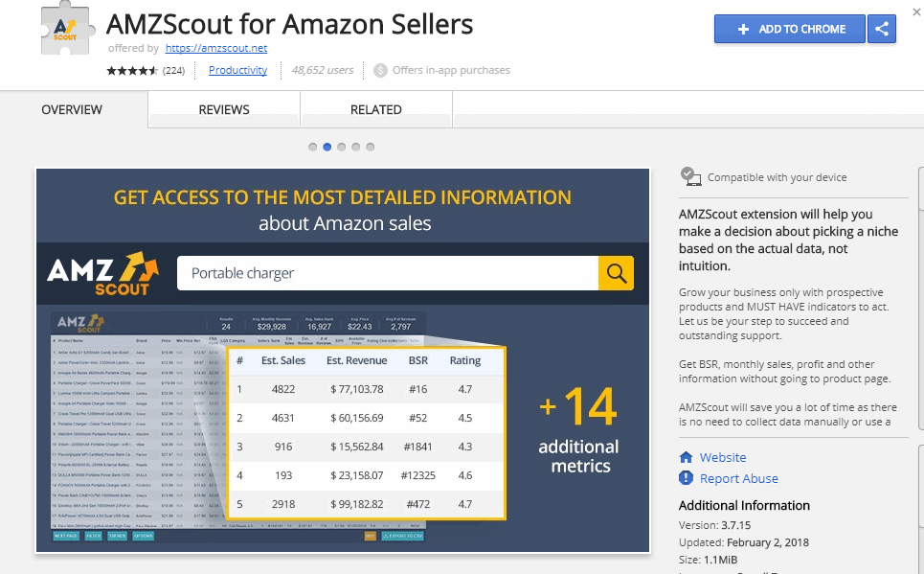Add the extension to Chrome
The image size is (924, 574).
pos(790,29)
